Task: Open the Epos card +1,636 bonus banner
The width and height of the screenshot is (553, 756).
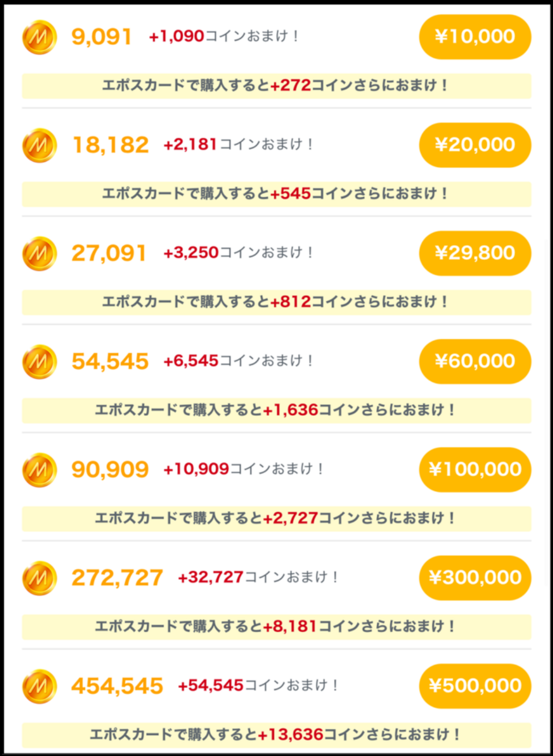Action: [276, 410]
